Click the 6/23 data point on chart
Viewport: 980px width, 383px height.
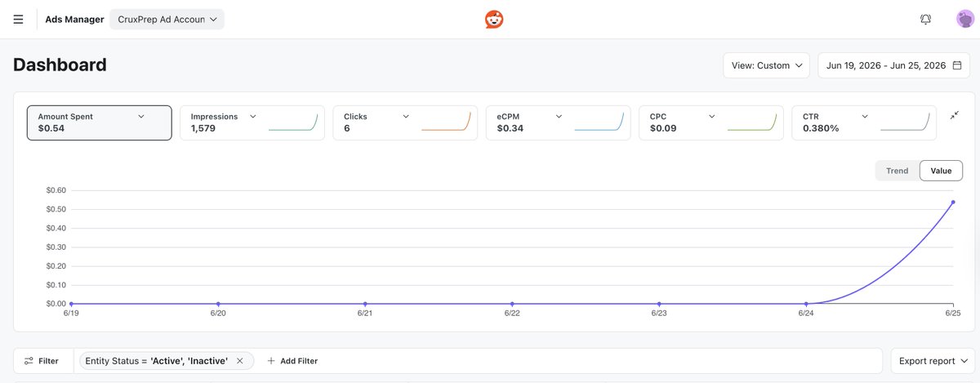tap(659, 304)
